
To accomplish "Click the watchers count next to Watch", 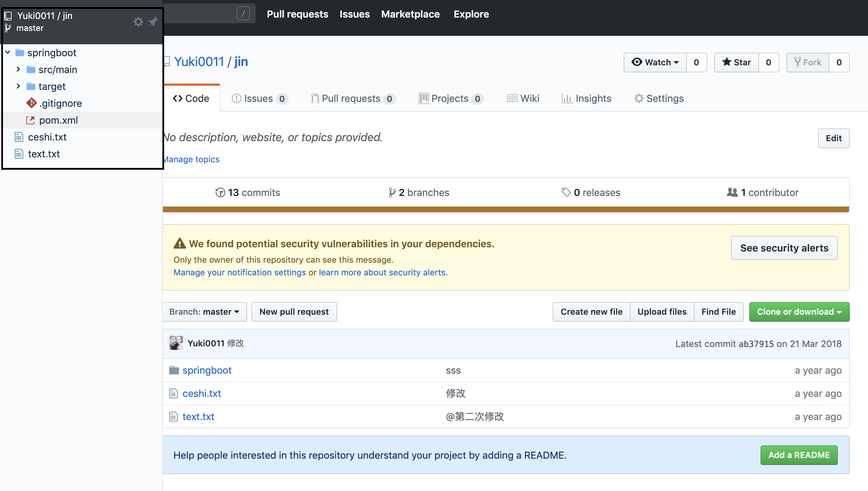I will pyautogui.click(x=696, y=63).
